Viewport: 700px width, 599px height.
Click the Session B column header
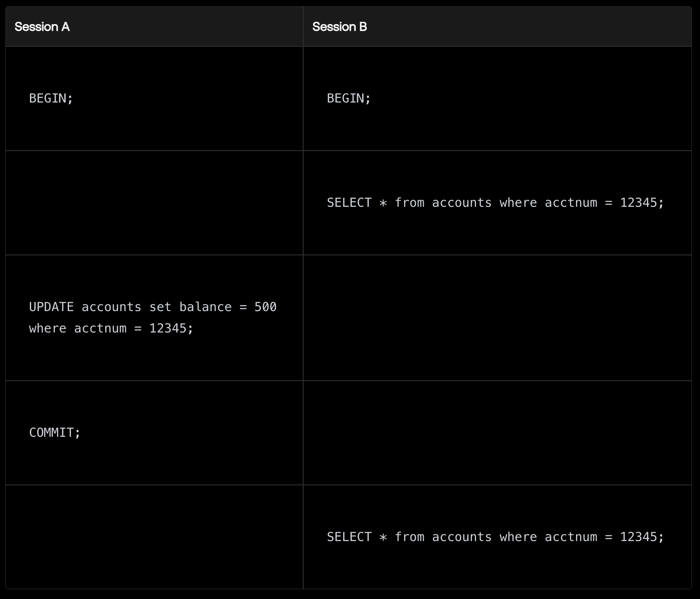[339, 27]
